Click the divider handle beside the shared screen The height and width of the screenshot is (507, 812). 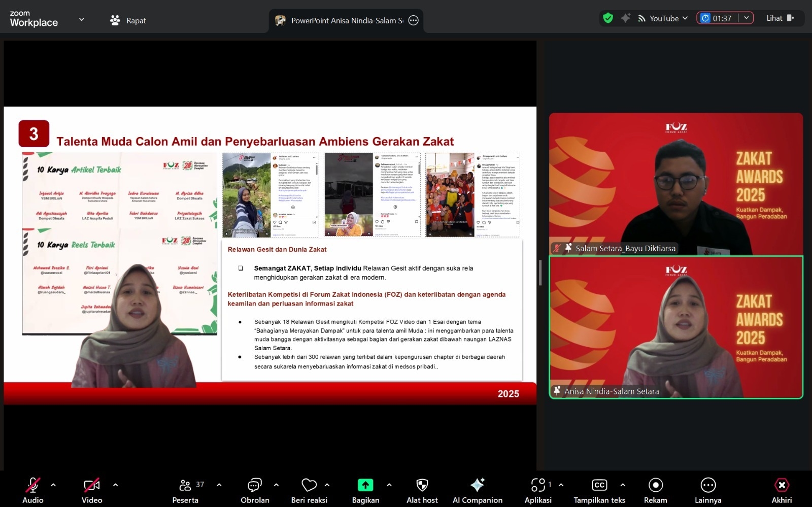point(540,273)
